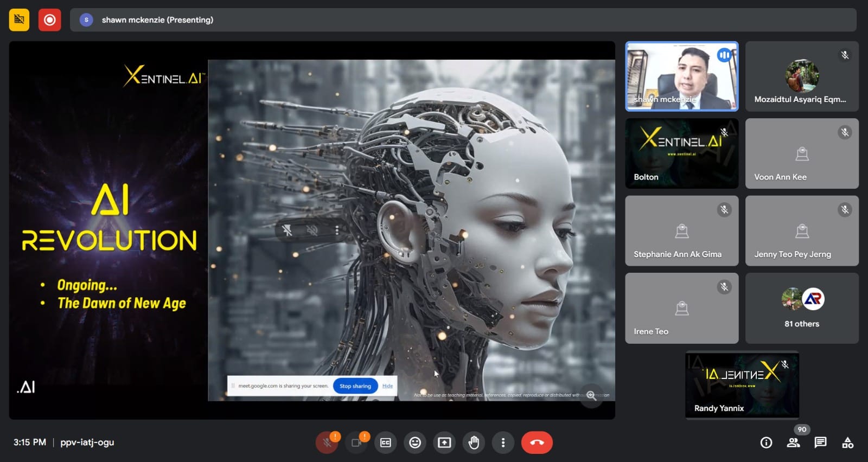Show the participants list
This screenshot has height=462, width=868.
click(793, 443)
